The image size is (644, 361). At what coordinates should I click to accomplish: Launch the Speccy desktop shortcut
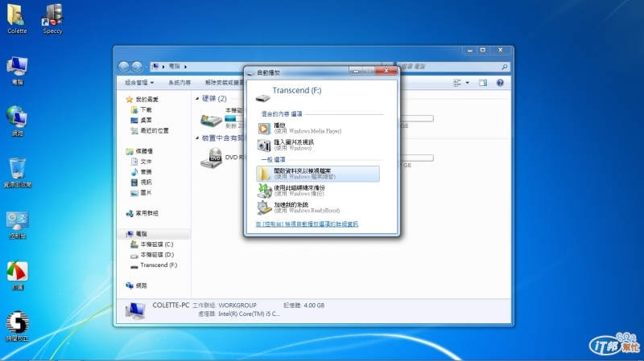pos(52,18)
